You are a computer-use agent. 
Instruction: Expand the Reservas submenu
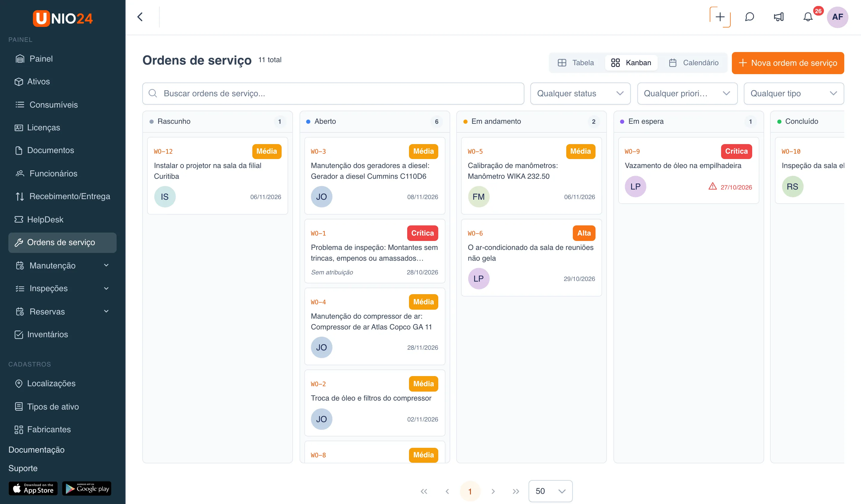[62, 311]
